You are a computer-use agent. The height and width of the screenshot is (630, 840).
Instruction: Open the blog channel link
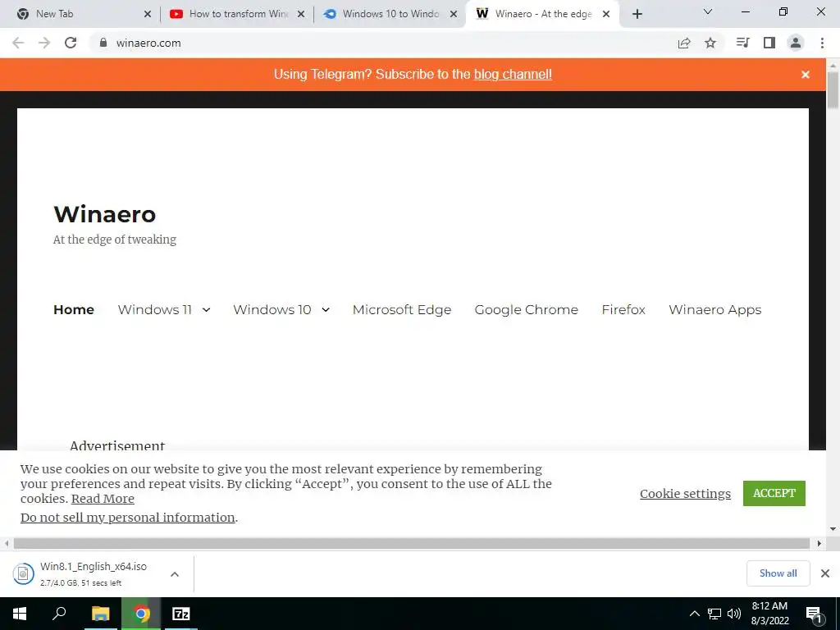point(513,74)
